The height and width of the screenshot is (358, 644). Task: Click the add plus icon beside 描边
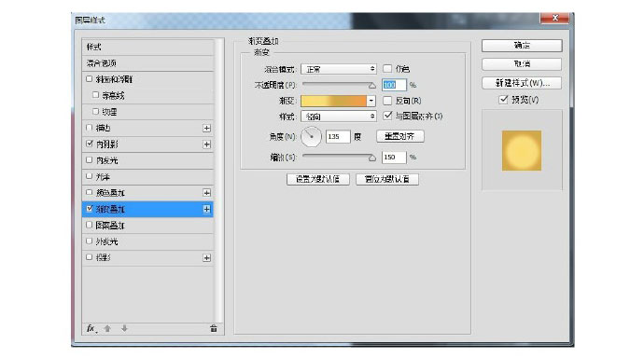(206, 129)
